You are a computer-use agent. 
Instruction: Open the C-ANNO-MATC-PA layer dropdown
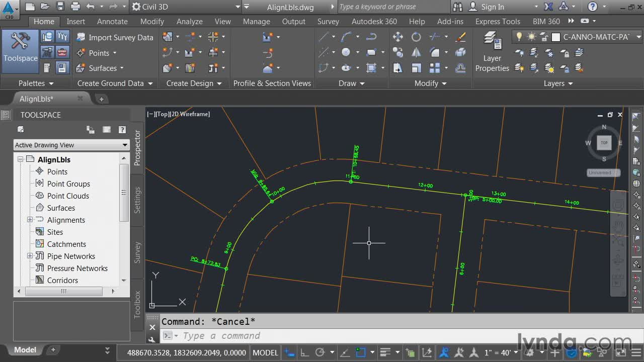638,37
